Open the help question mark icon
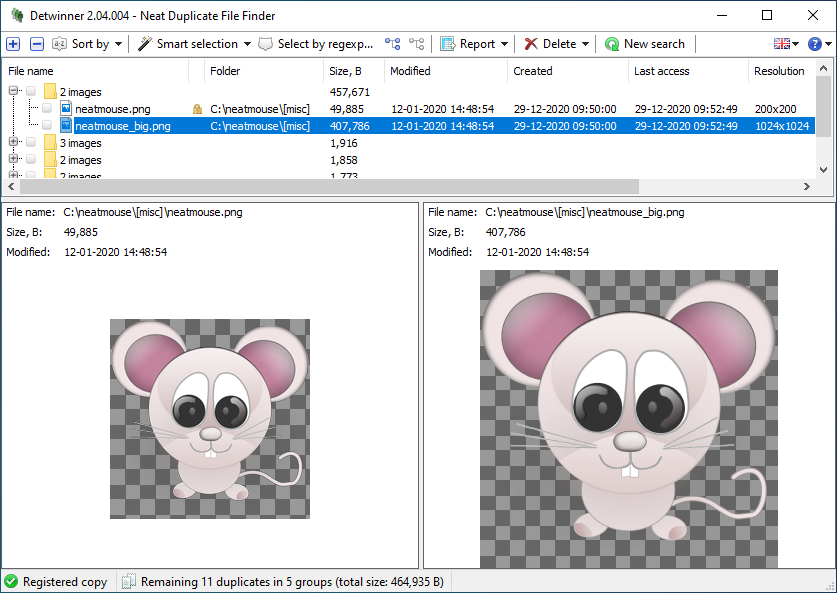Screen dimensions: 837x593 pyautogui.click(x=814, y=44)
